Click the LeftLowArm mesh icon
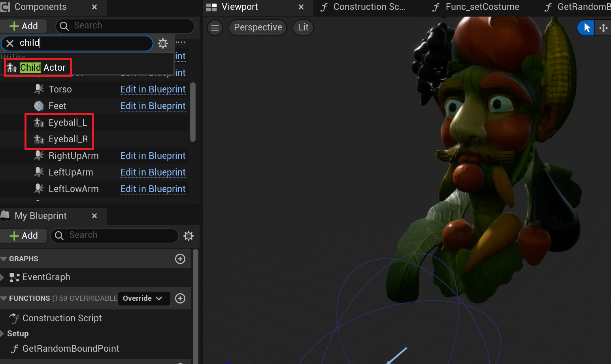The image size is (611, 364). pos(39,189)
